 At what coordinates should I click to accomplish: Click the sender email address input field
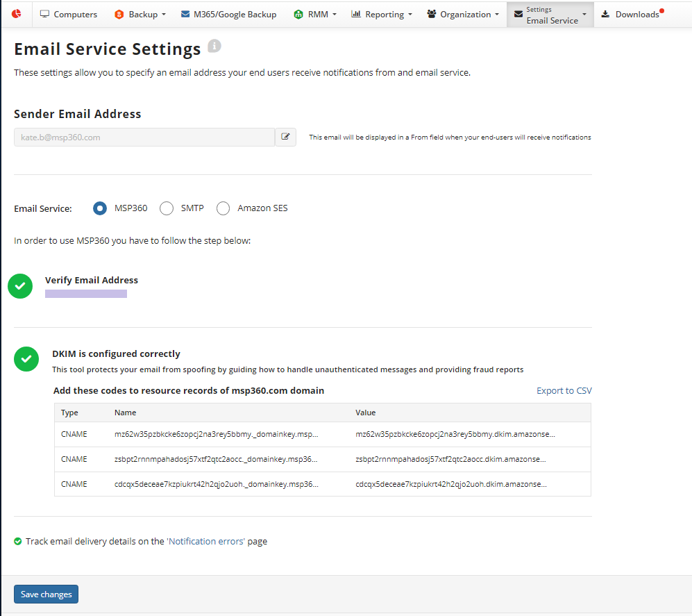144,137
